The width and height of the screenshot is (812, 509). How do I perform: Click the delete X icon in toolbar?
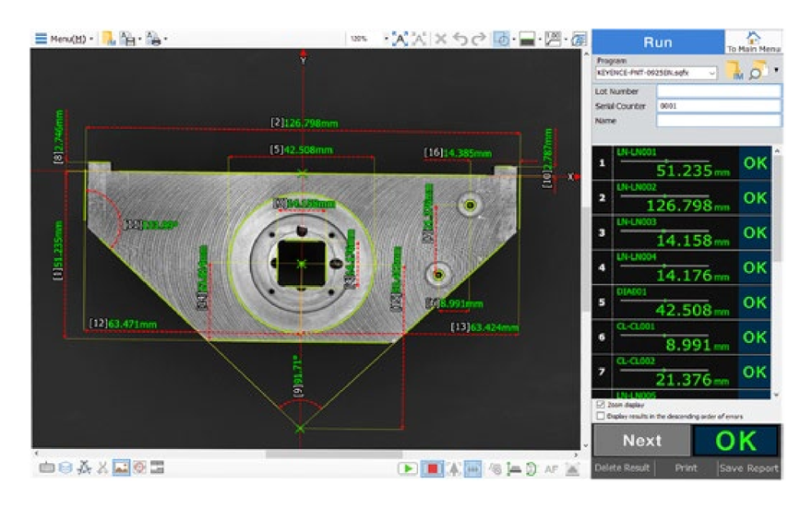[x=441, y=39]
